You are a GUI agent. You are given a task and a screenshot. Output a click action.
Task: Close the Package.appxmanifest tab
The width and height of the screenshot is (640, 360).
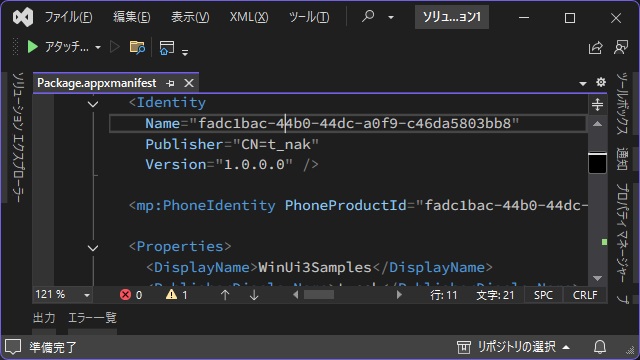pyautogui.click(x=189, y=83)
